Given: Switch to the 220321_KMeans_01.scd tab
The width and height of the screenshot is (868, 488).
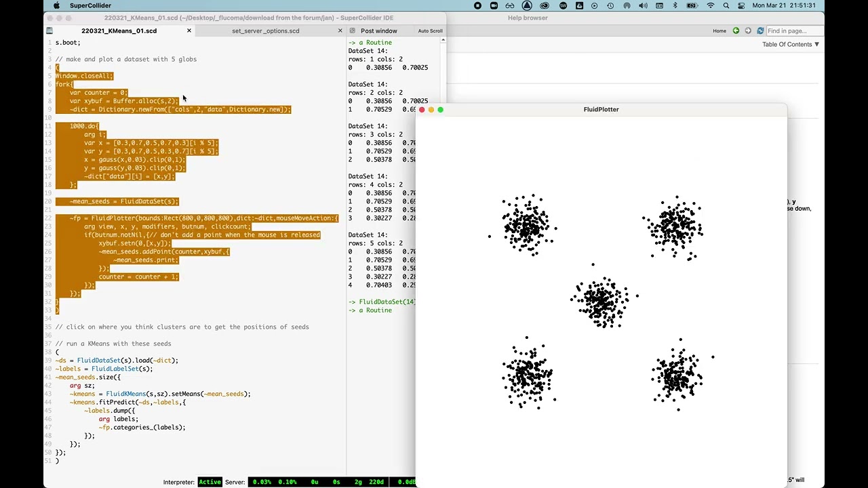Looking at the screenshot, I should [119, 30].
